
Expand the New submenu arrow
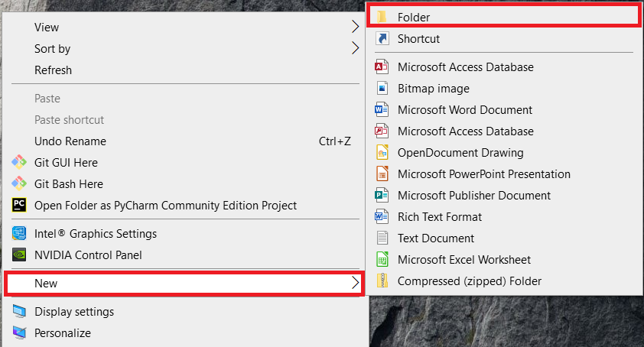click(355, 283)
